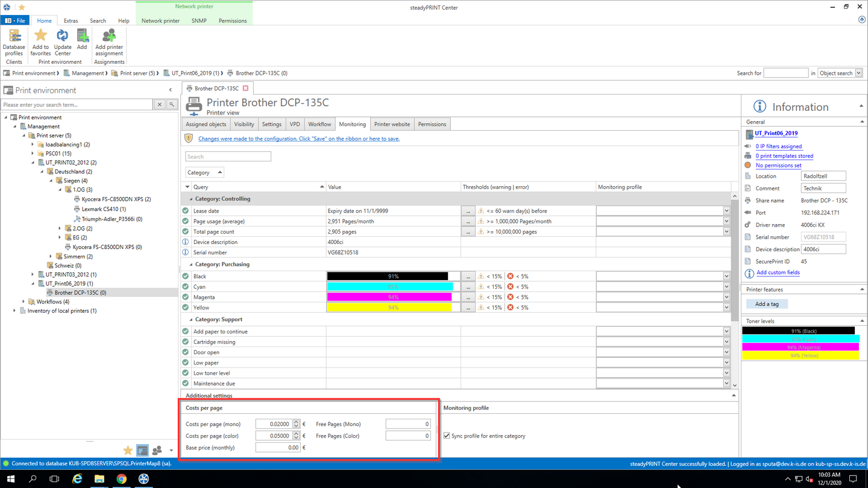Open Database profiles in the ribbon

14,42
